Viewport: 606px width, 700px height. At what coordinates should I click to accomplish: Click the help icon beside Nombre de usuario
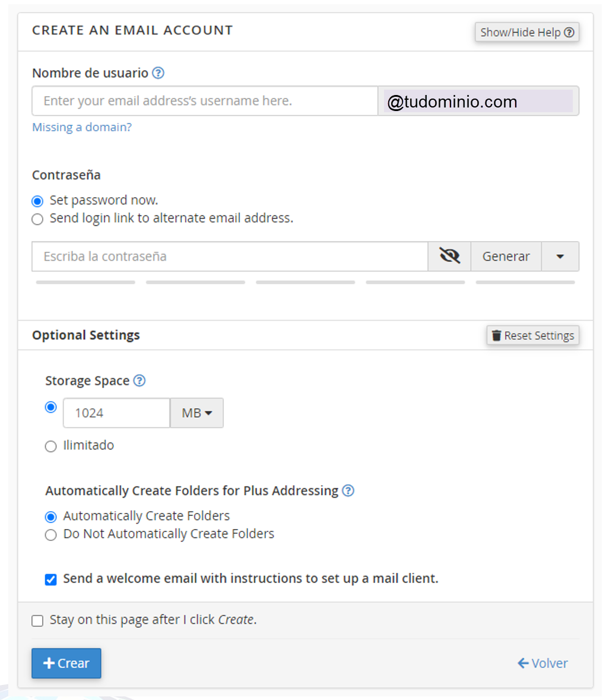click(158, 73)
